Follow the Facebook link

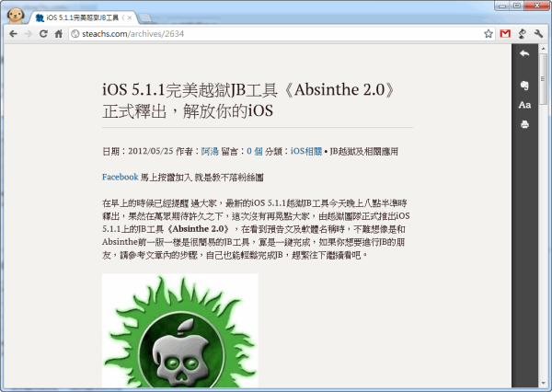120,177
